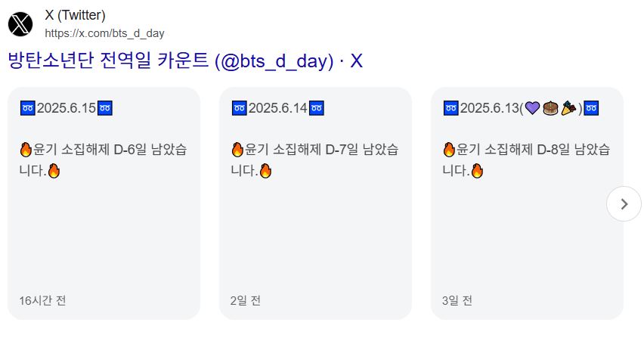Image resolution: width=644 pixels, height=338 pixels.
Task: Click fire emoji before D-8 text
Action: tap(449, 150)
